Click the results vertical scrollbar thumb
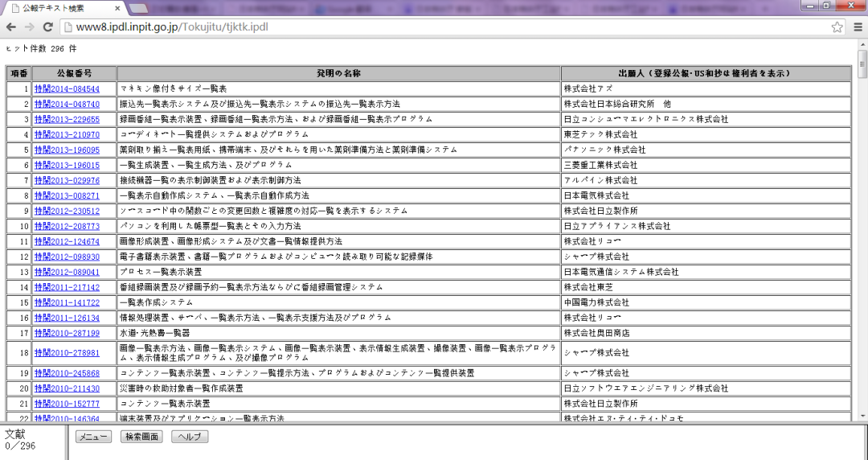Image resolution: width=868 pixels, height=460 pixels. click(x=862, y=64)
